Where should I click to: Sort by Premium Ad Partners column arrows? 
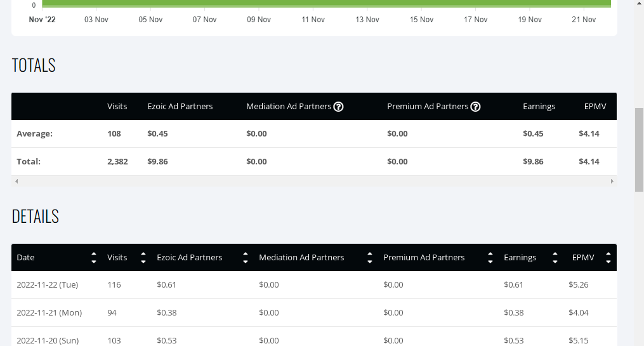click(490, 258)
